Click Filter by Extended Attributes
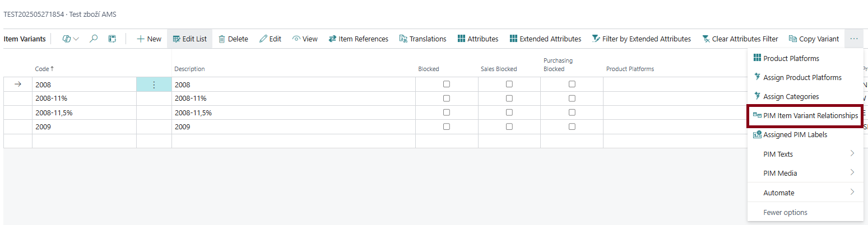The height and width of the screenshot is (225, 868). [642, 39]
